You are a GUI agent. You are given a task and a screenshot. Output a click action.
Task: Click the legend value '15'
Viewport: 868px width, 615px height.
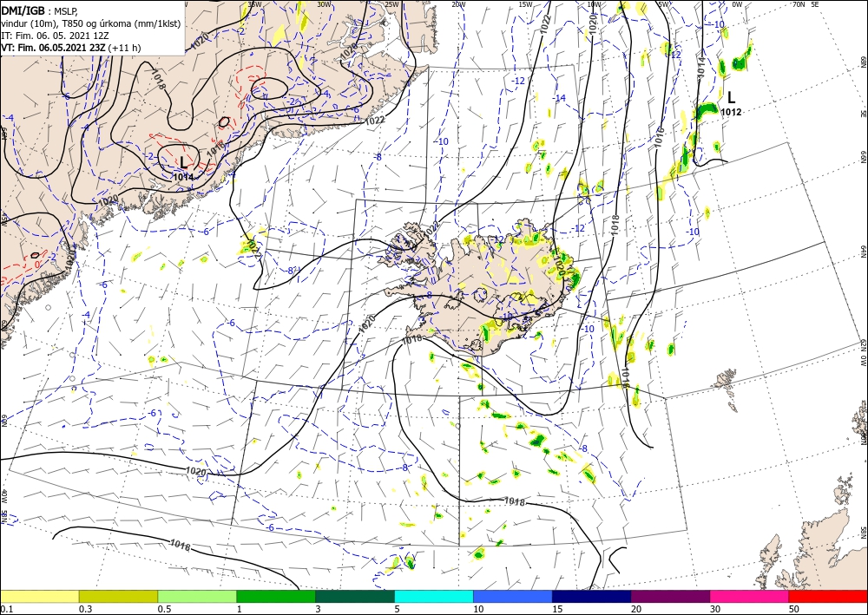[x=557, y=609]
